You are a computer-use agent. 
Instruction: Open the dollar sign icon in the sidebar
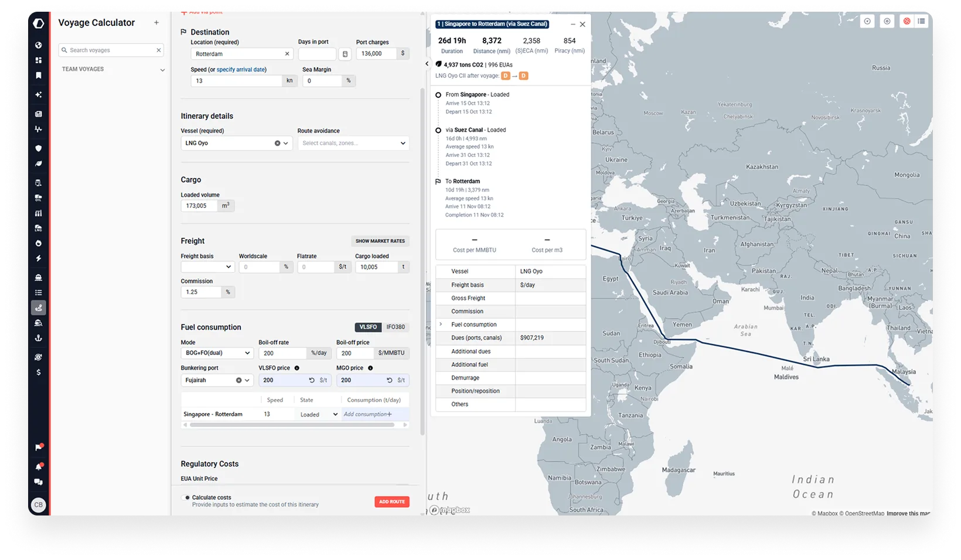(39, 371)
